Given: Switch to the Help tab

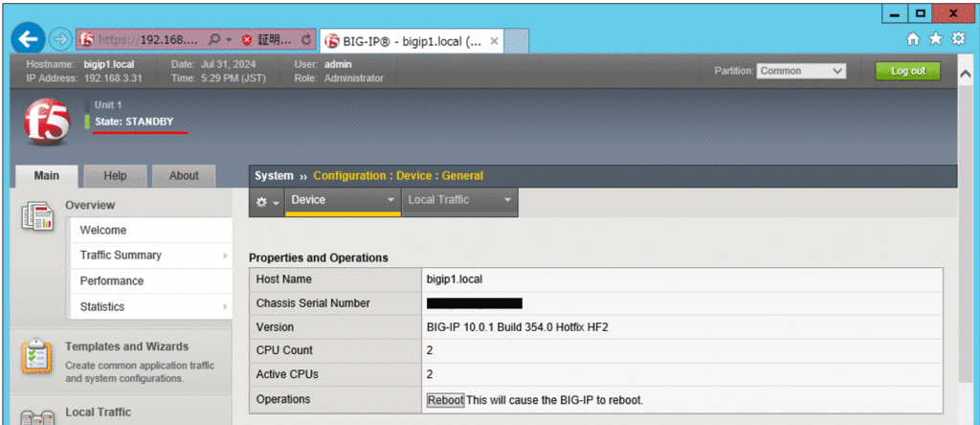Looking at the screenshot, I should click(x=115, y=175).
